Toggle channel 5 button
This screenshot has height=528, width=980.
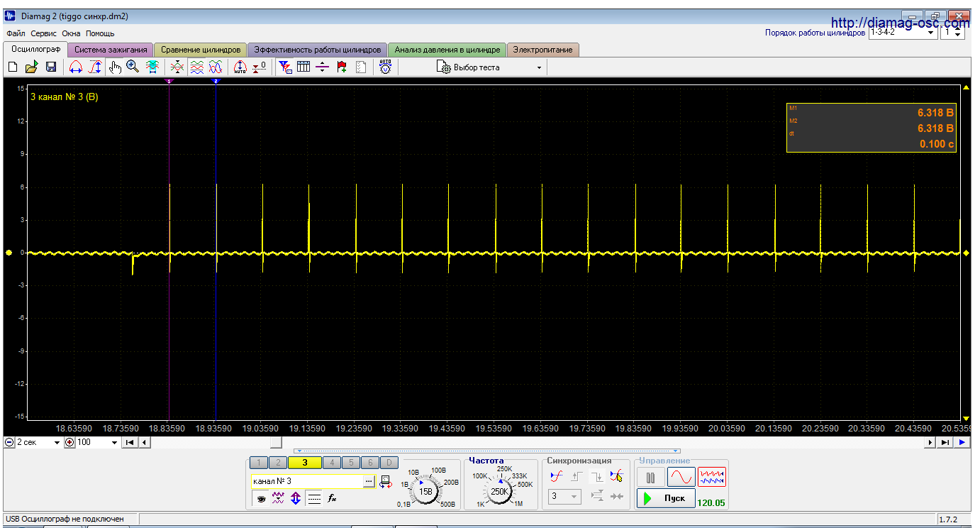(350, 463)
